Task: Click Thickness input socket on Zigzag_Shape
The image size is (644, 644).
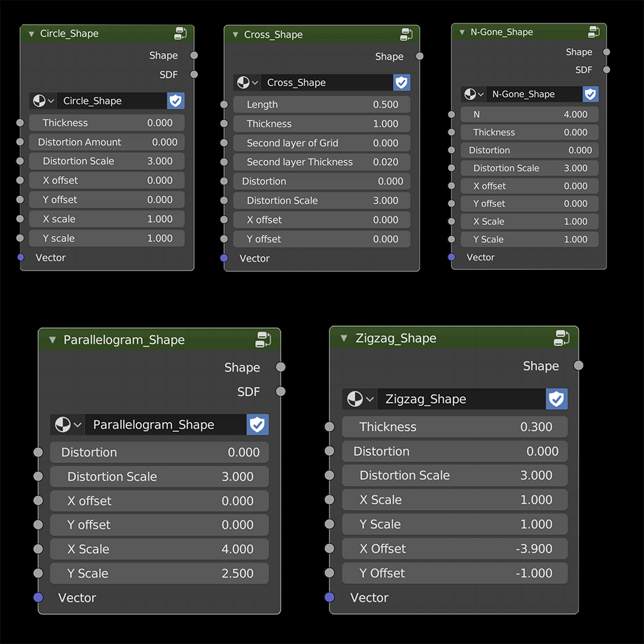Action: pyautogui.click(x=329, y=427)
